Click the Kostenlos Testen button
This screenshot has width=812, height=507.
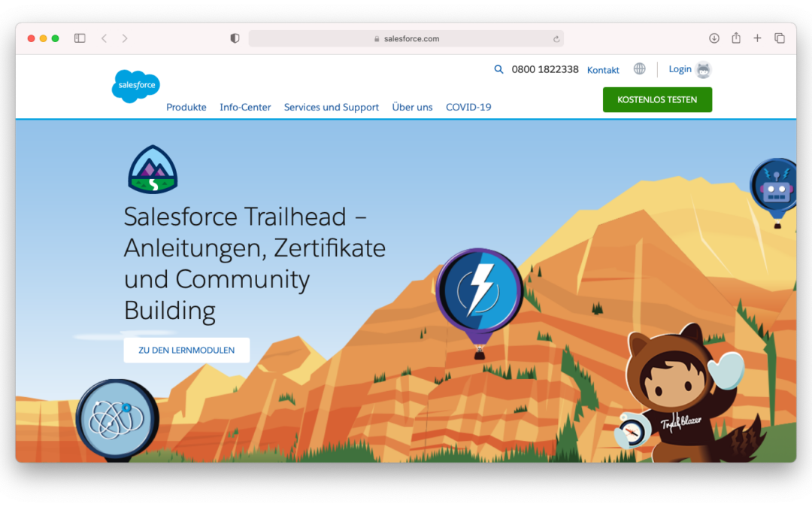tap(657, 99)
